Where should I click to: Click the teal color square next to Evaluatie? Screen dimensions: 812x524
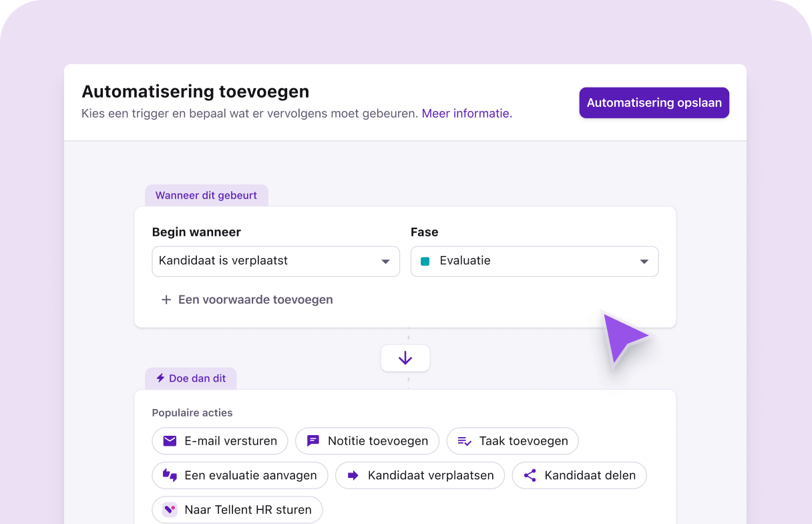425,261
